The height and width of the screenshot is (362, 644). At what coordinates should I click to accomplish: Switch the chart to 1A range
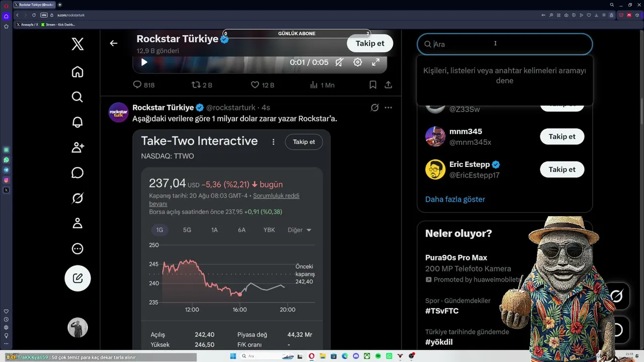pyautogui.click(x=214, y=230)
